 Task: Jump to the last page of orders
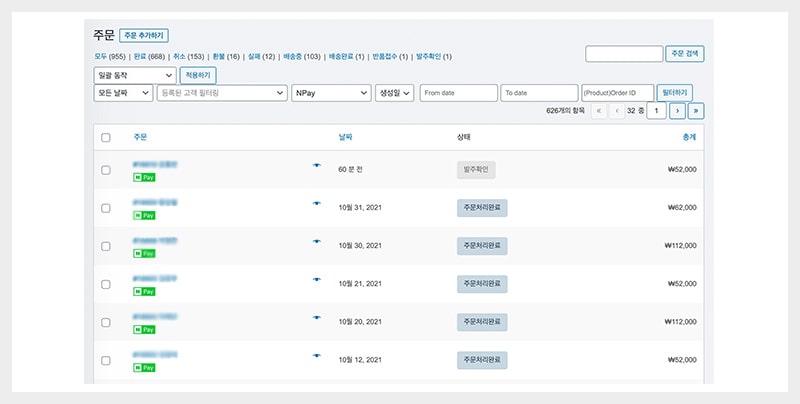click(x=696, y=111)
